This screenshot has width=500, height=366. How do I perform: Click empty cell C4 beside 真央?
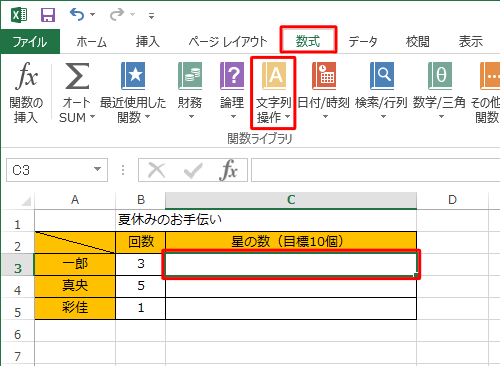pyautogui.click(x=291, y=286)
